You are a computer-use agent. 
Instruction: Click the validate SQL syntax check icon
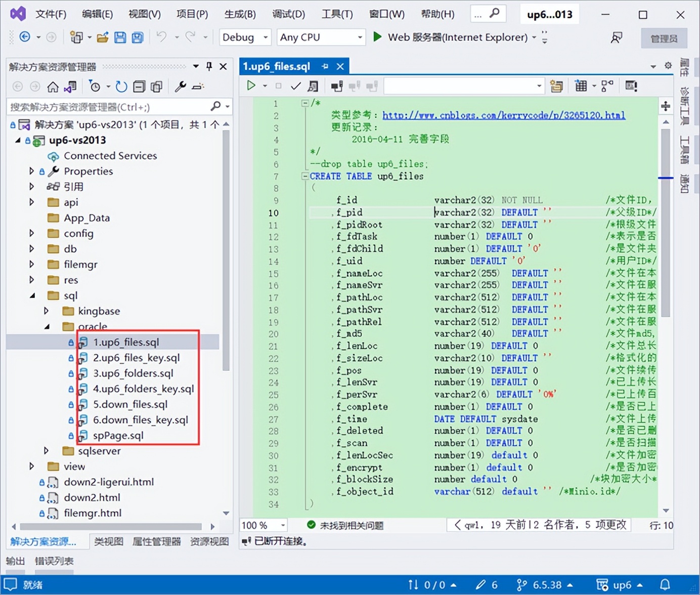[296, 86]
